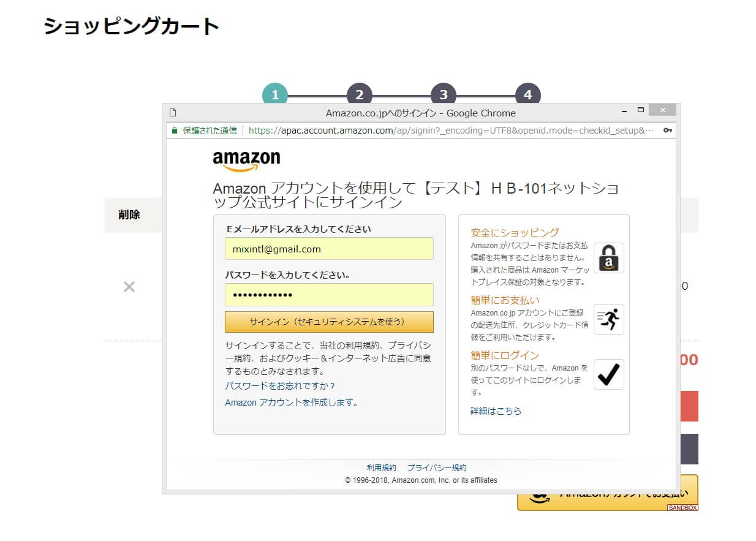Image resolution: width=756 pixels, height=541 pixels.
Task: Maximize the Amazon sign-in popup window
Action: pyautogui.click(x=641, y=110)
